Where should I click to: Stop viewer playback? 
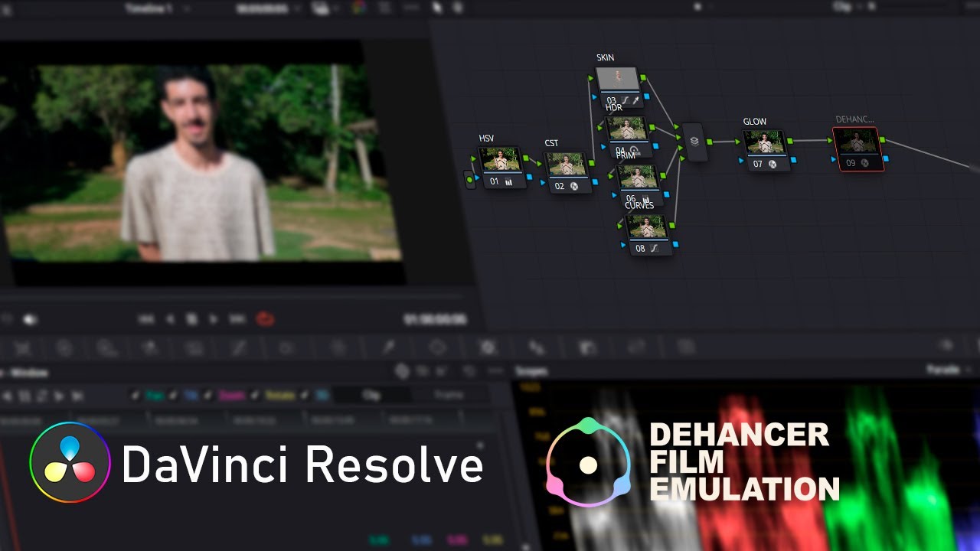pos(192,319)
